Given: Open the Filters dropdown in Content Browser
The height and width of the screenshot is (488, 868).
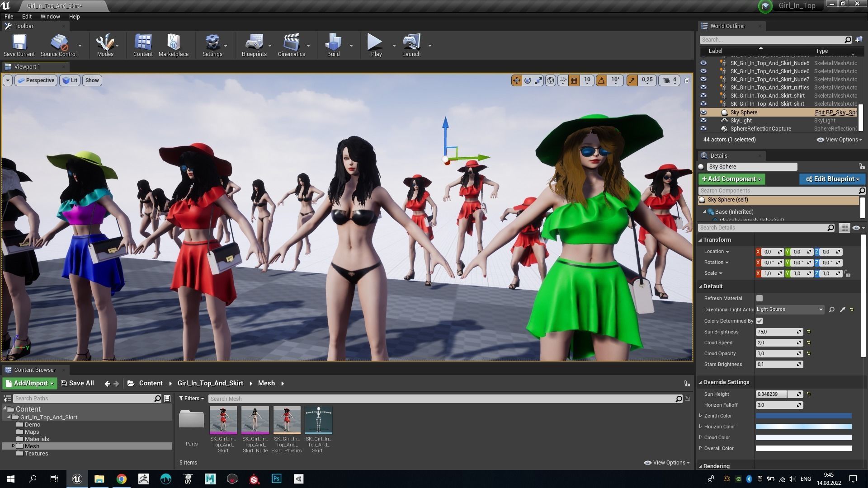Looking at the screenshot, I should [x=191, y=399].
